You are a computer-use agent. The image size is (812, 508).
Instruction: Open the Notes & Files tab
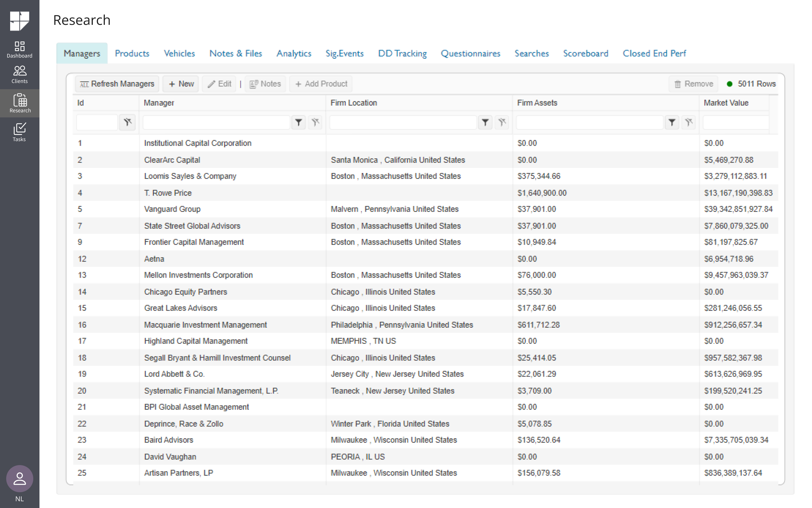pyautogui.click(x=235, y=53)
